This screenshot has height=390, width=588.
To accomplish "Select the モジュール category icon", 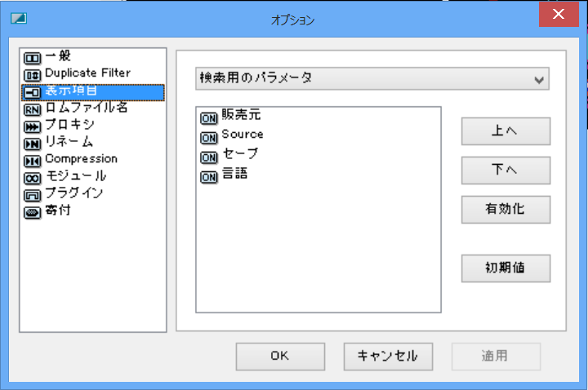I will (32, 179).
